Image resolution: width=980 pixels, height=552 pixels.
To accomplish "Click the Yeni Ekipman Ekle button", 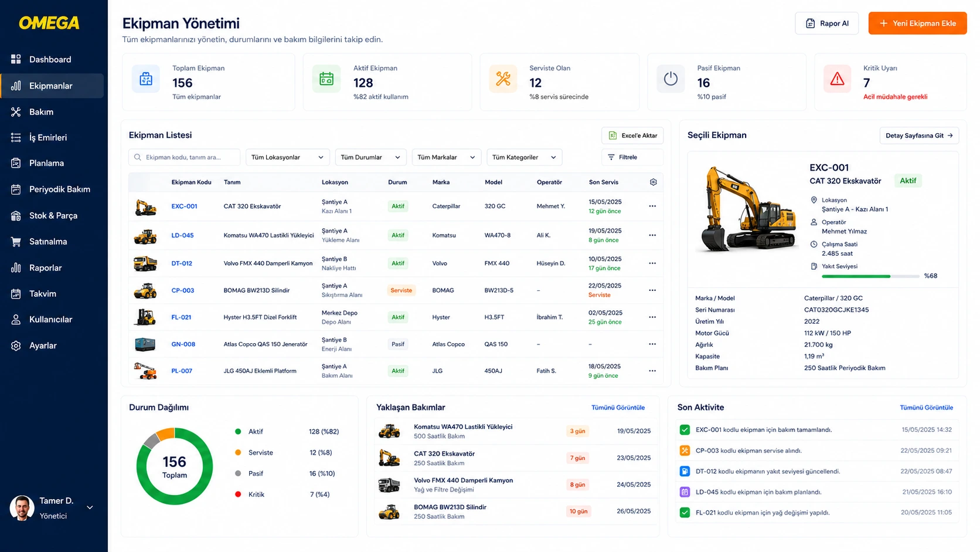I will click(917, 23).
